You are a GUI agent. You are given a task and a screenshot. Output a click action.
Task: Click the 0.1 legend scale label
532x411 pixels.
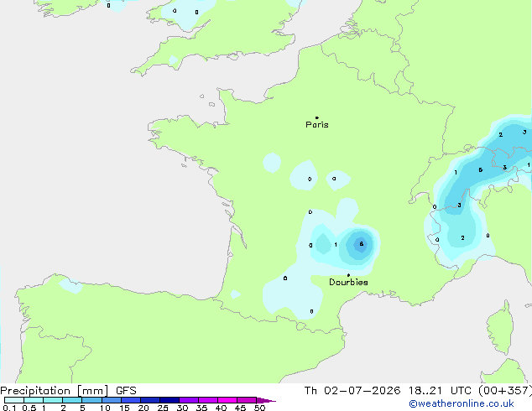pyautogui.click(x=9, y=408)
